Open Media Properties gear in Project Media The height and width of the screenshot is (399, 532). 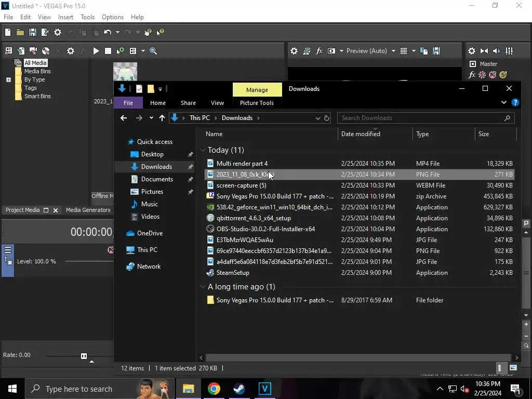coord(71,51)
